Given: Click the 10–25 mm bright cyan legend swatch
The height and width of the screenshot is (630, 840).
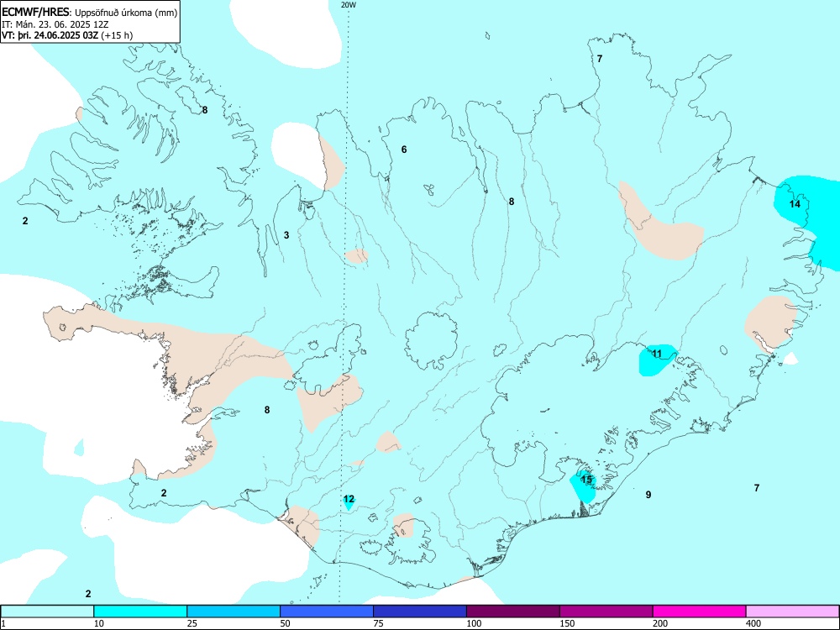Looking at the screenshot, I should pos(140,612).
